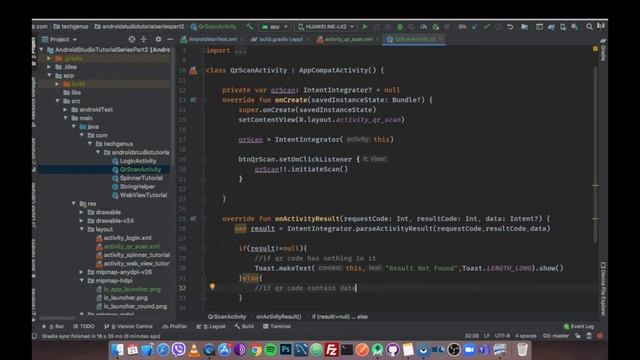Expand the .idea folder arrow
640x360 pixels.
49,67
